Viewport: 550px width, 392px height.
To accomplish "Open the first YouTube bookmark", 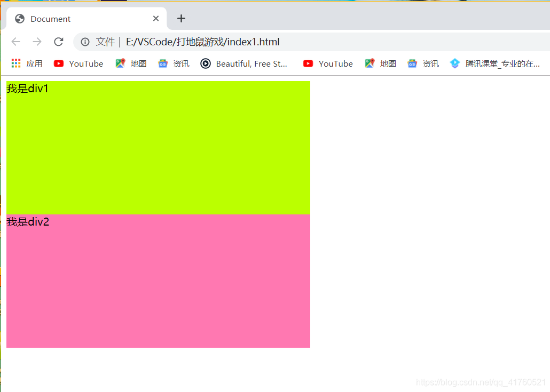I will [78, 64].
